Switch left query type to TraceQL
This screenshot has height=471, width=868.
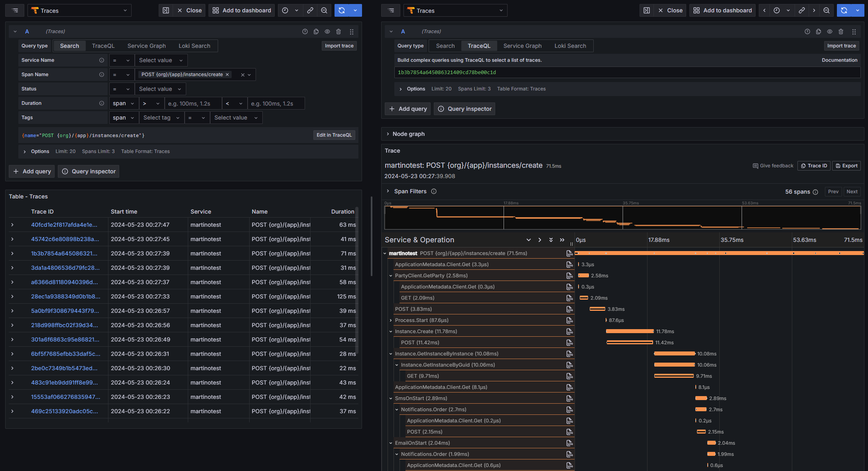103,46
